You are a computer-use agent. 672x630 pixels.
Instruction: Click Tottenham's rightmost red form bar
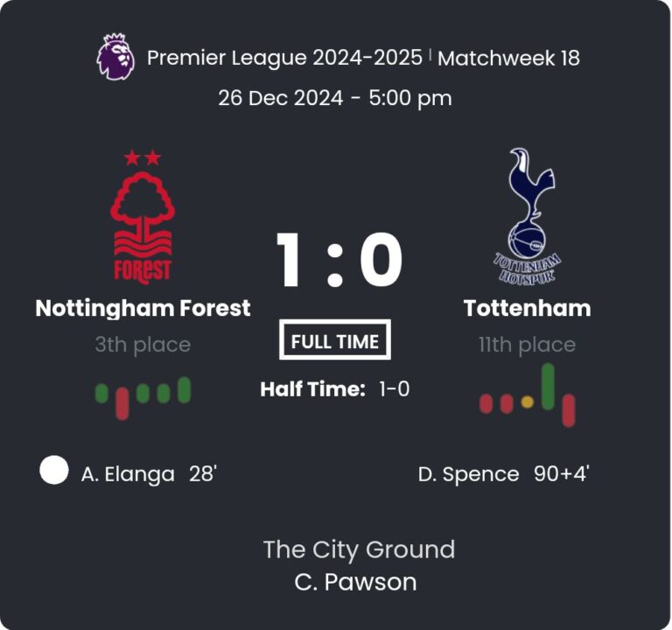tap(569, 410)
